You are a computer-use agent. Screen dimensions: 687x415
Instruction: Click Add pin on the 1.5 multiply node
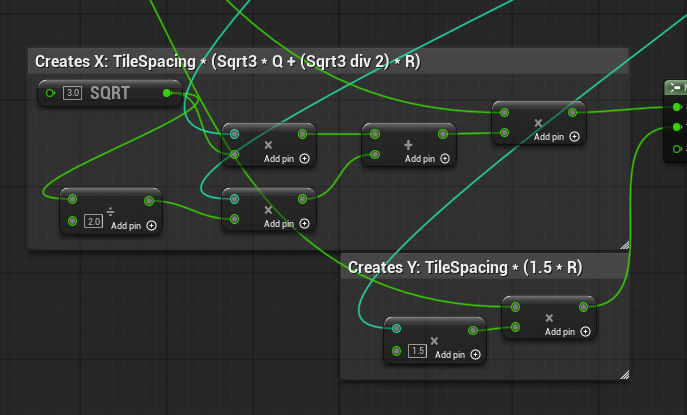(457, 355)
